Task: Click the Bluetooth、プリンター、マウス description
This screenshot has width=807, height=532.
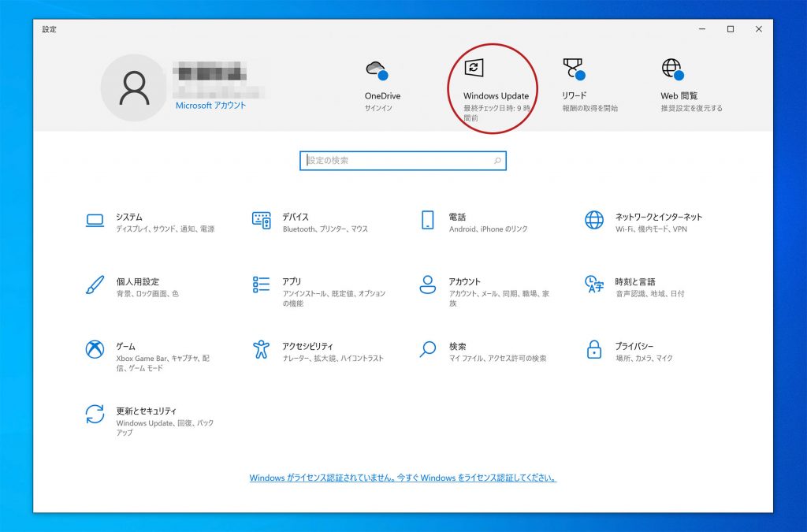Action: 325,229
